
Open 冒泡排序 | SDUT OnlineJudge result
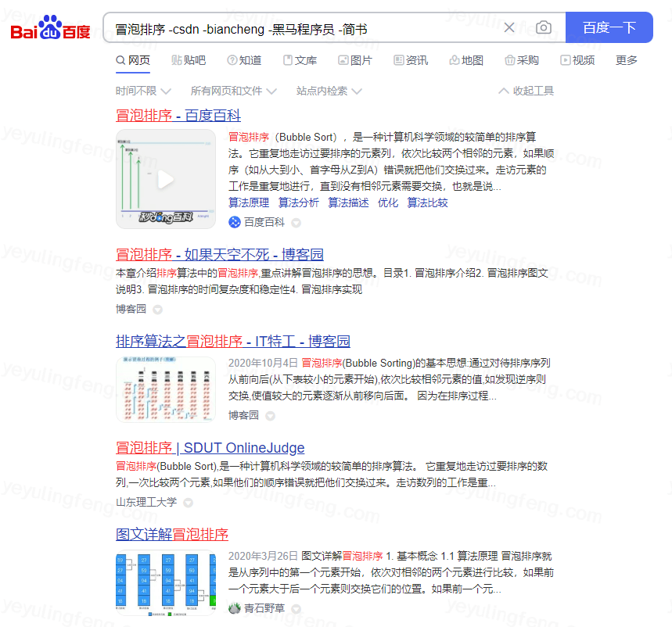pos(210,447)
